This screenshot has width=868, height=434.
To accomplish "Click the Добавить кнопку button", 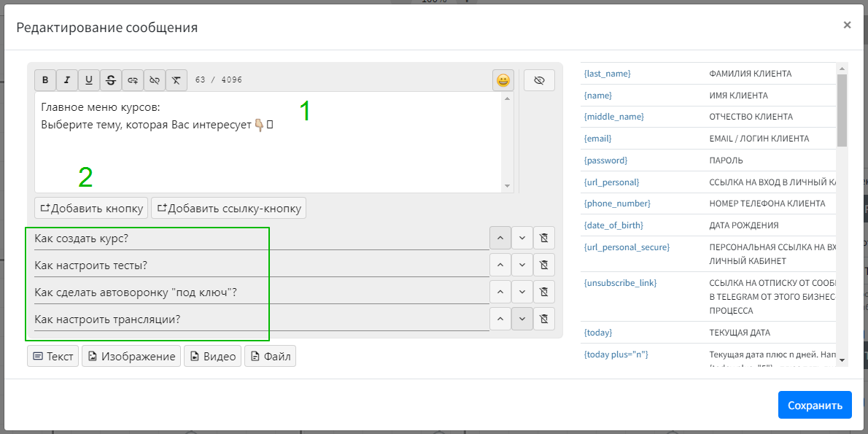I will (91, 209).
